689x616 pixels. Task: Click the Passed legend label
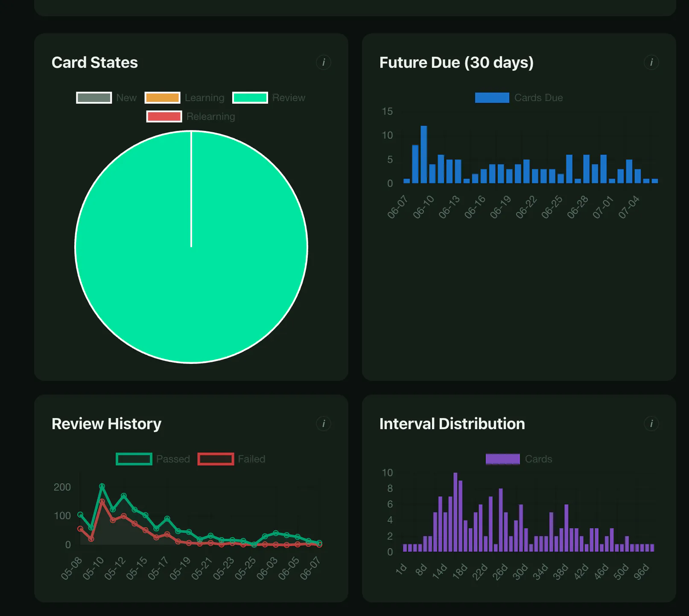click(x=173, y=459)
